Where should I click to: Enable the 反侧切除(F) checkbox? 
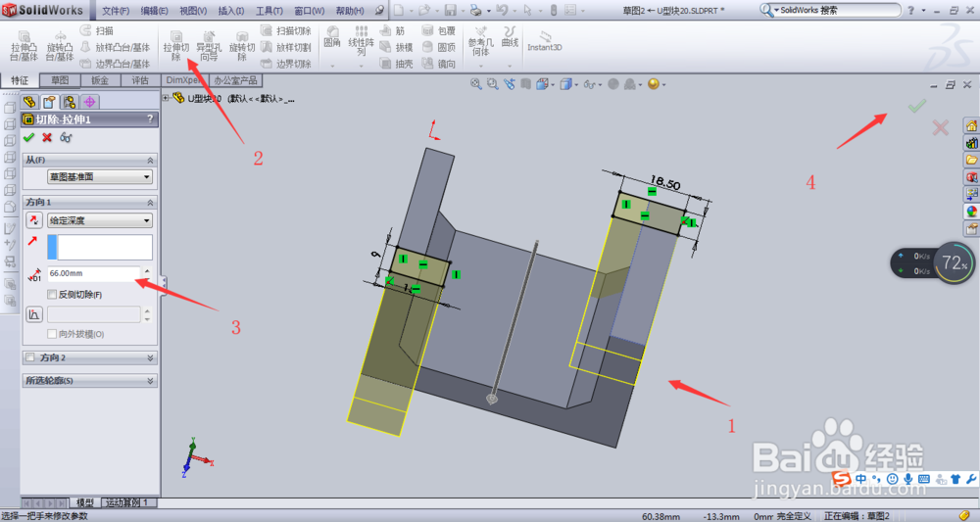[x=52, y=294]
